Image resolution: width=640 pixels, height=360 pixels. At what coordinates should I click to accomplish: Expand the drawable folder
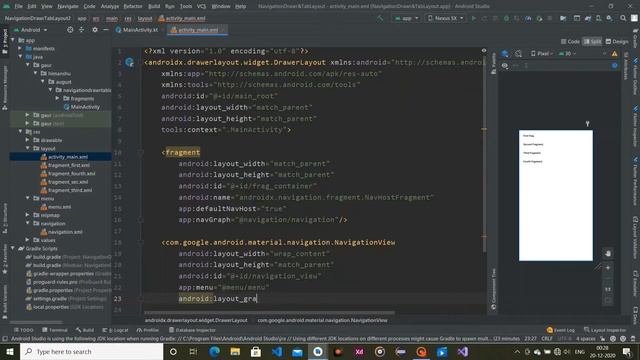coord(27,140)
